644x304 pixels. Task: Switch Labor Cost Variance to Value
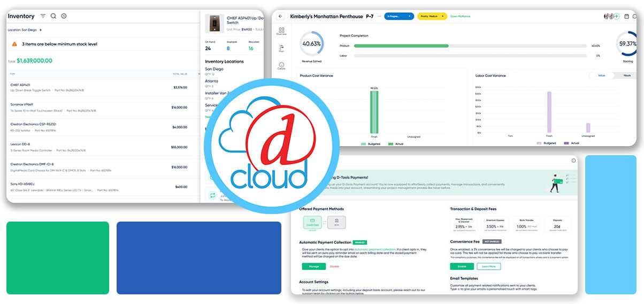[x=601, y=75]
